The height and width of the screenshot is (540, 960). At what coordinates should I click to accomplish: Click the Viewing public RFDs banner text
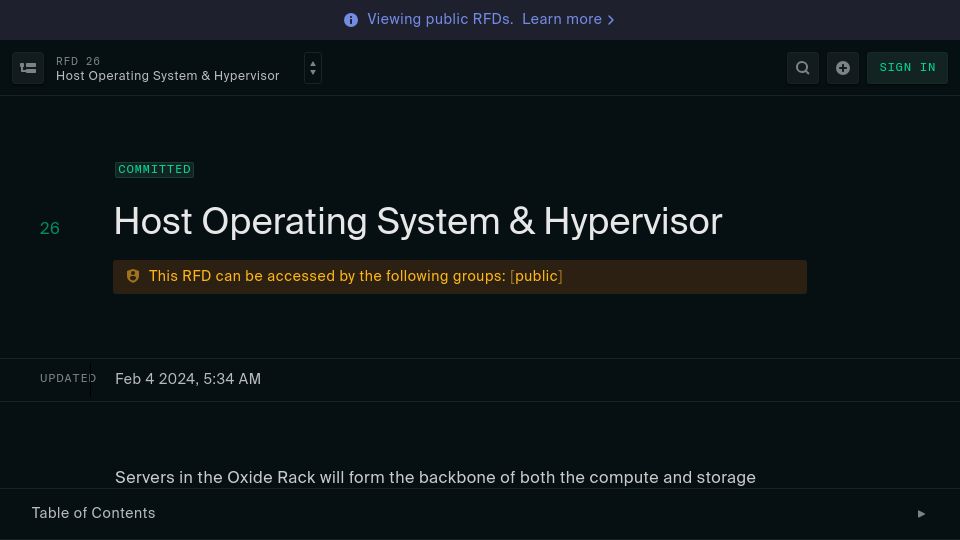440,20
